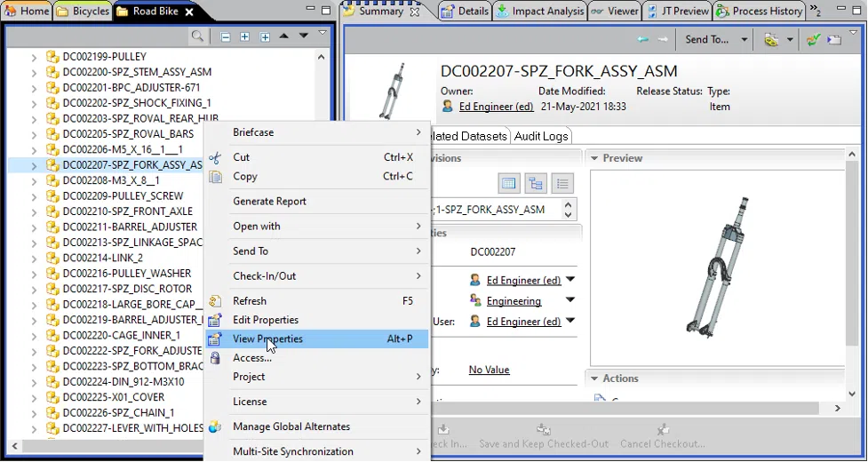Click the green checkmark toolbar icon
Image resolution: width=868 pixels, height=462 pixels.
tap(813, 40)
